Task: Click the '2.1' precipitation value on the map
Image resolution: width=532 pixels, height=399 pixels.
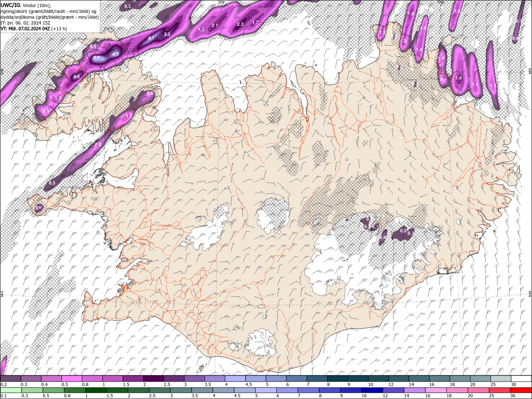Action: pyautogui.click(x=215, y=25)
